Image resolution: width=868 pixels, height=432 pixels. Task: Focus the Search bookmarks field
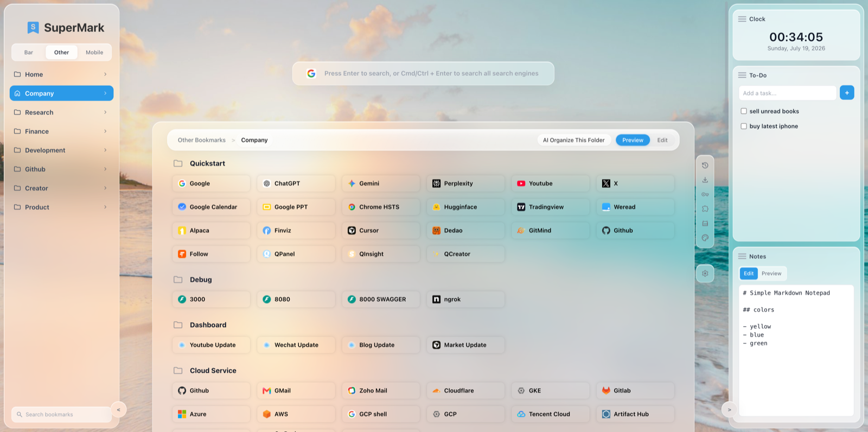(x=61, y=415)
